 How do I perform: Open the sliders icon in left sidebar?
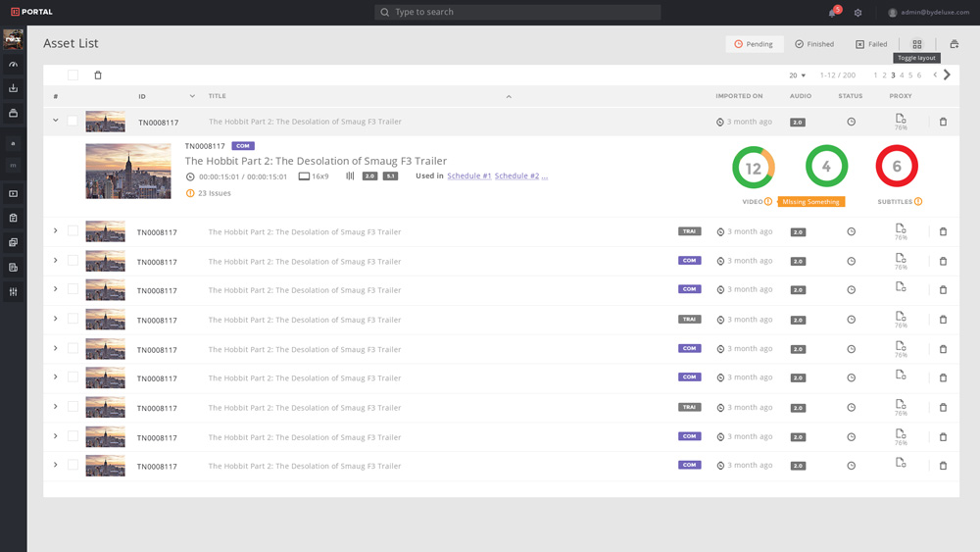pyautogui.click(x=14, y=292)
